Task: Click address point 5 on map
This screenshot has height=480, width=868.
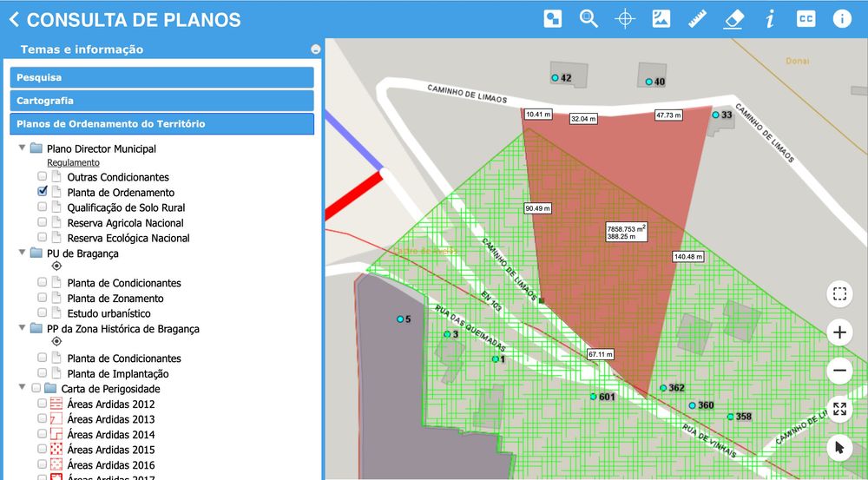Action: tap(400, 319)
